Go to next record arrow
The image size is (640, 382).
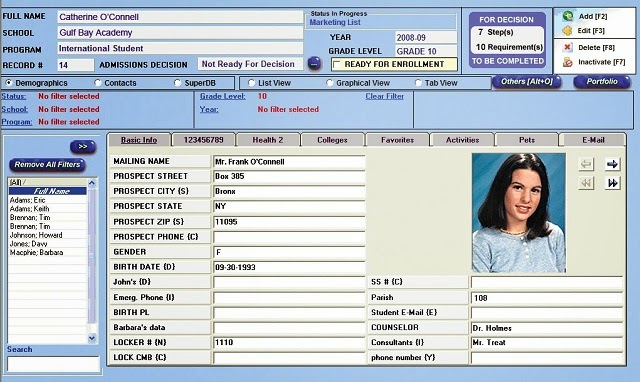(612, 164)
